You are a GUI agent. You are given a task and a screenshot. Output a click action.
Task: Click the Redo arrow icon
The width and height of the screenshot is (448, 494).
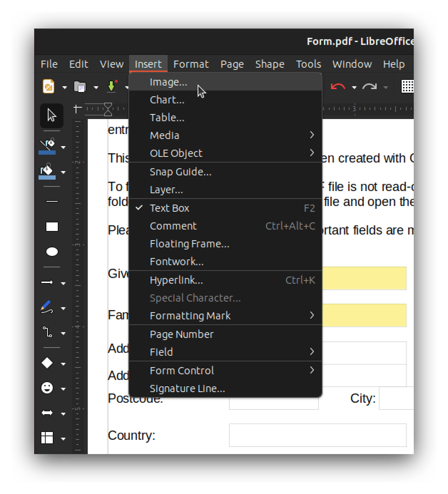point(370,87)
